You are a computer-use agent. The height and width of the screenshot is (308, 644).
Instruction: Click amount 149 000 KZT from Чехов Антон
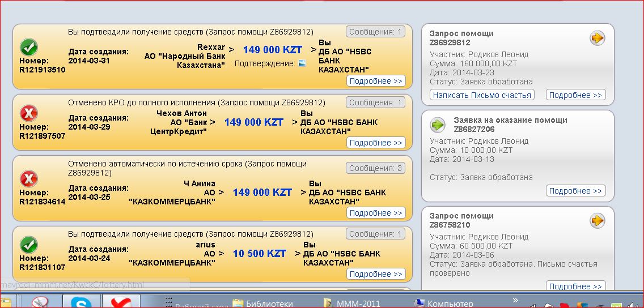[x=254, y=122]
